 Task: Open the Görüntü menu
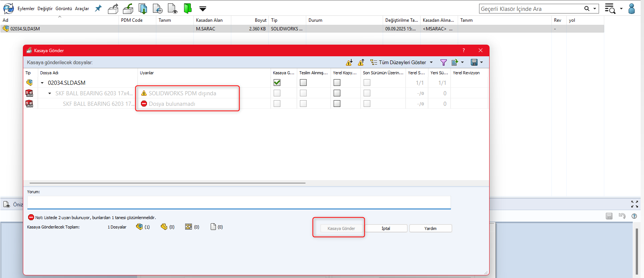(x=64, y=9)
